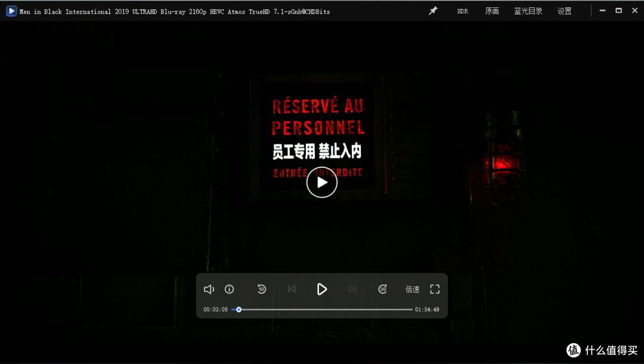
Task: Select 原画 original quality option
Action: click(492, 11)
